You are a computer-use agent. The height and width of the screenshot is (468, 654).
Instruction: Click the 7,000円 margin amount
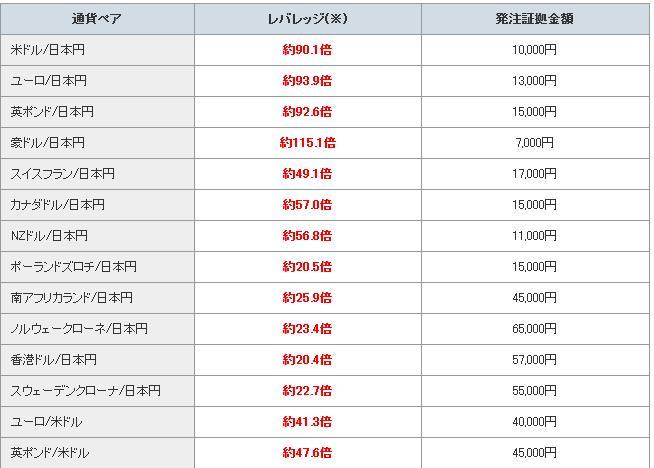coord(535,143)
